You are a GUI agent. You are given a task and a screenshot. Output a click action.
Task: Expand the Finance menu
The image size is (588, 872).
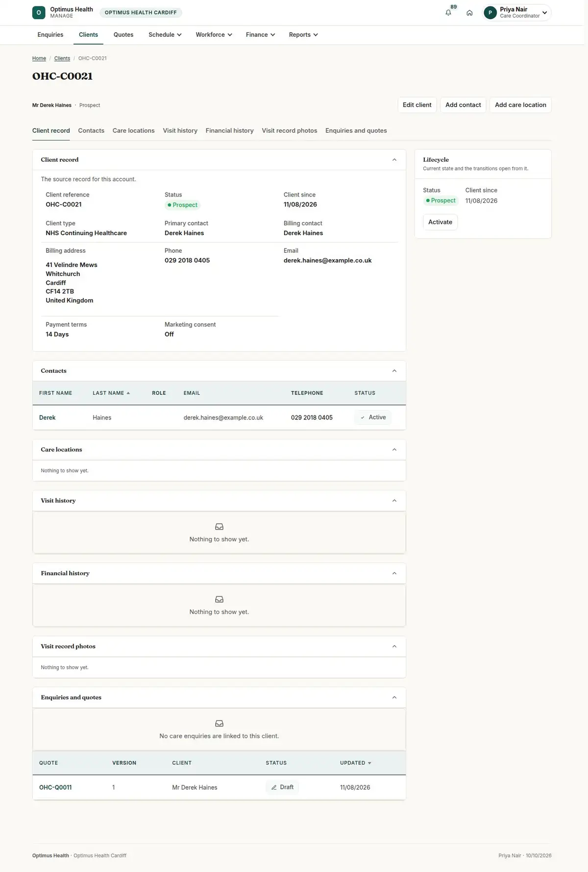pyautogui.click(x=261, y=35)
